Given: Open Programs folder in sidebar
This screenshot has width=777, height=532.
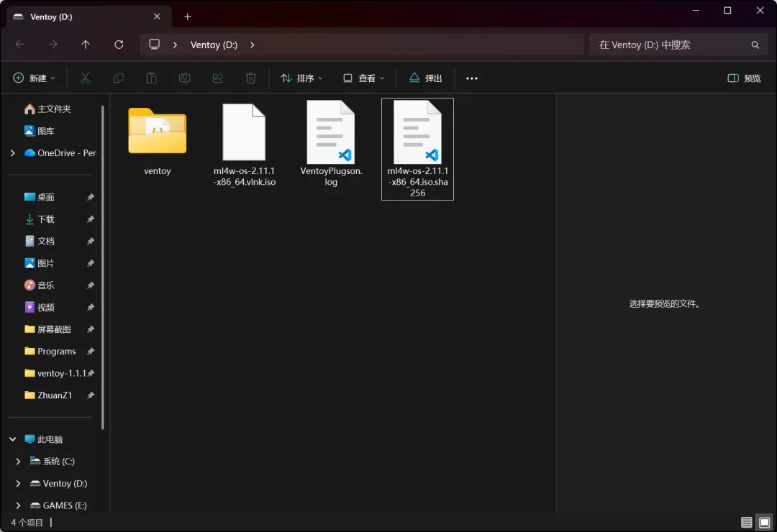Looking at the screenshot, I should [x=50, y=352].
